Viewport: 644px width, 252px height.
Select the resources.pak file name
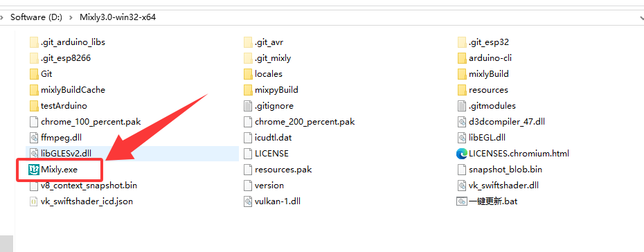283,170
